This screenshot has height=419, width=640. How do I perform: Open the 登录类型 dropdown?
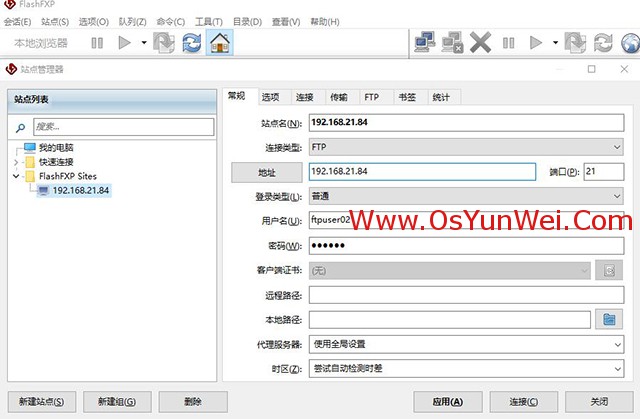(466, 196)
